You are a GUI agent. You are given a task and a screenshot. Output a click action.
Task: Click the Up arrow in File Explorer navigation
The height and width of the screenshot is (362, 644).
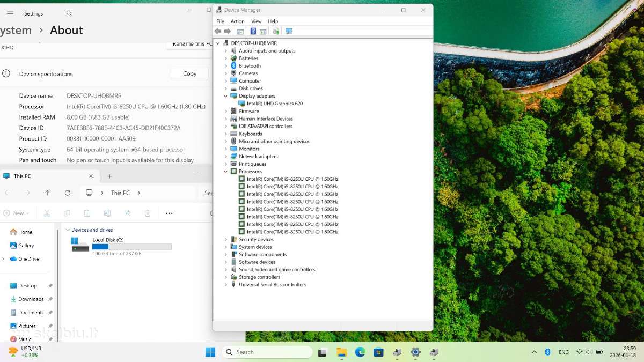(x=47, y=193)
